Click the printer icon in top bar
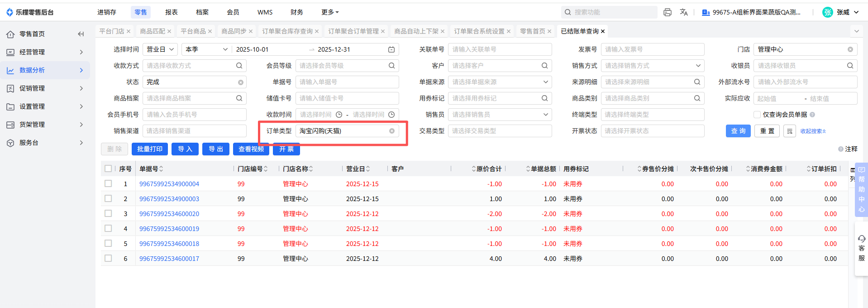This screenshot has height=308, width=868. pos(668,12)
